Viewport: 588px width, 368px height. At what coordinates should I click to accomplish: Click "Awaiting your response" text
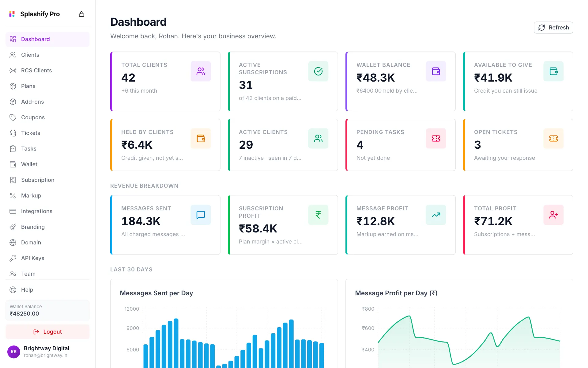(x=504, y=158)
